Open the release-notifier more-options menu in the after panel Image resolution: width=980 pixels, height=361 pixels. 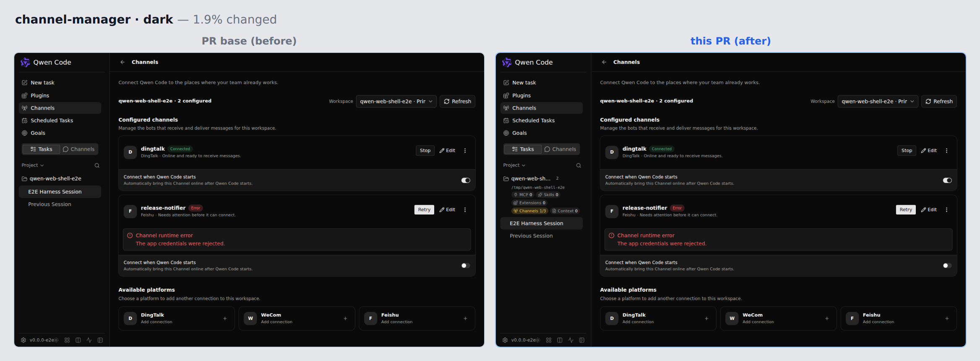[x=946, y=210]
